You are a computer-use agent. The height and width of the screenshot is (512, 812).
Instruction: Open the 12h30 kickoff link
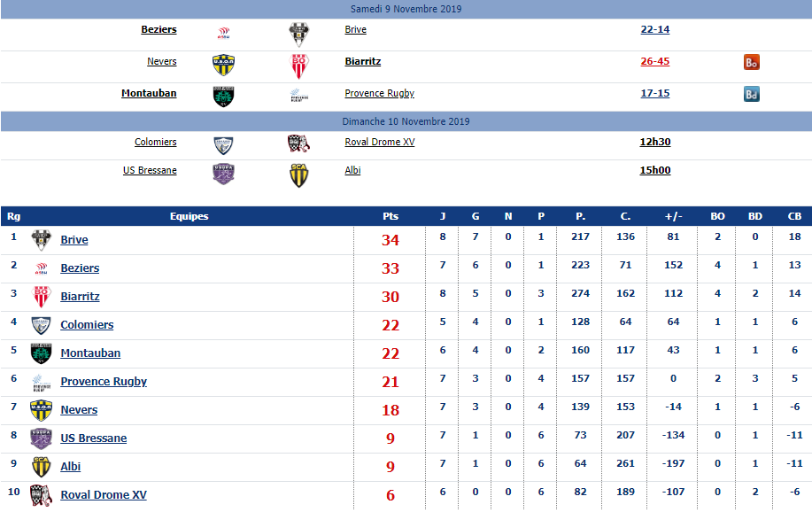[655, 142]
